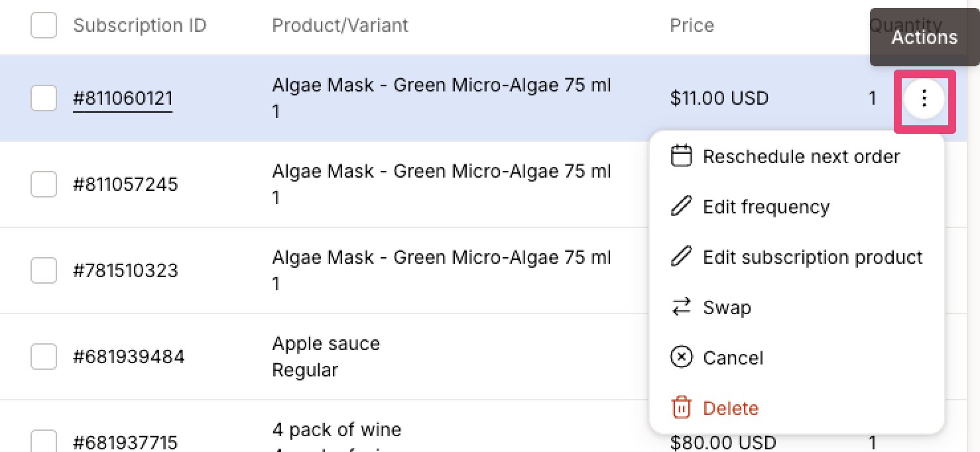Choose Edit subscription product menu entry
Image resolution: width=980 pixels, height=452 pixels.
pos(796,257)
